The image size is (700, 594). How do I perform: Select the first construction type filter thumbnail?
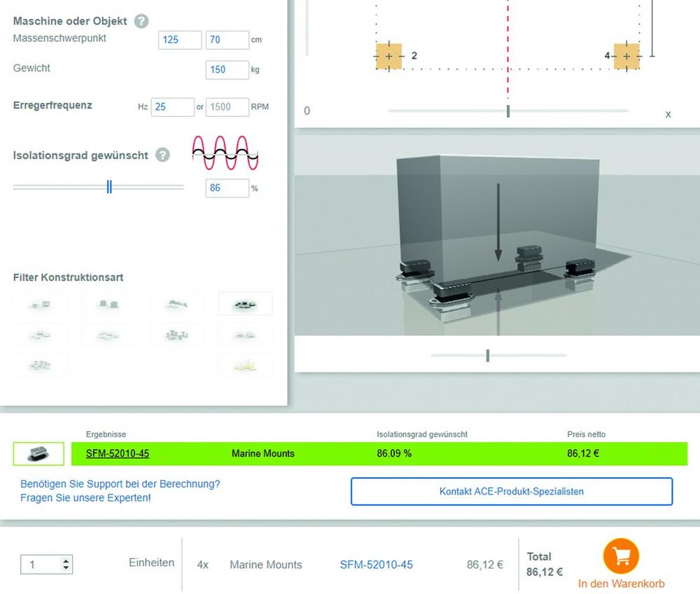point(41,304)
